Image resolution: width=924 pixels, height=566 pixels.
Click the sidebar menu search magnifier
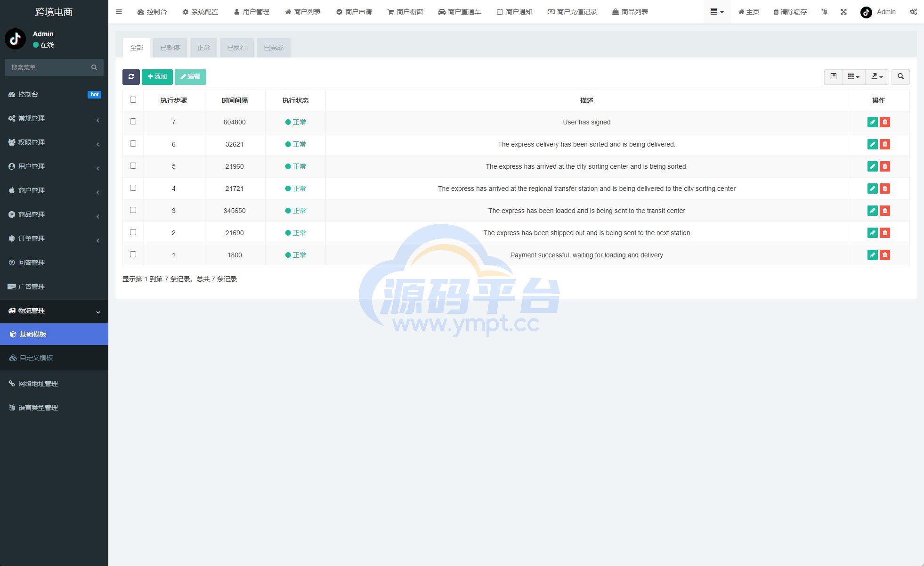[x=94, y=67]
